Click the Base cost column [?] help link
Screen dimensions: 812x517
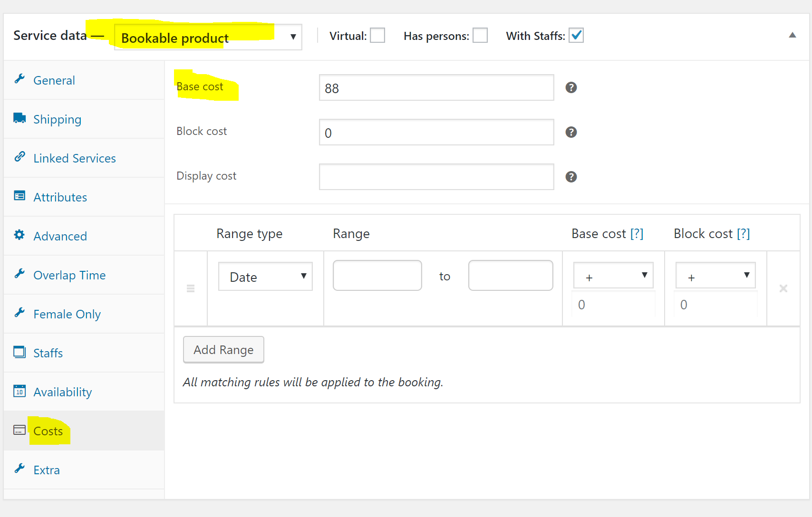point(637,234)
